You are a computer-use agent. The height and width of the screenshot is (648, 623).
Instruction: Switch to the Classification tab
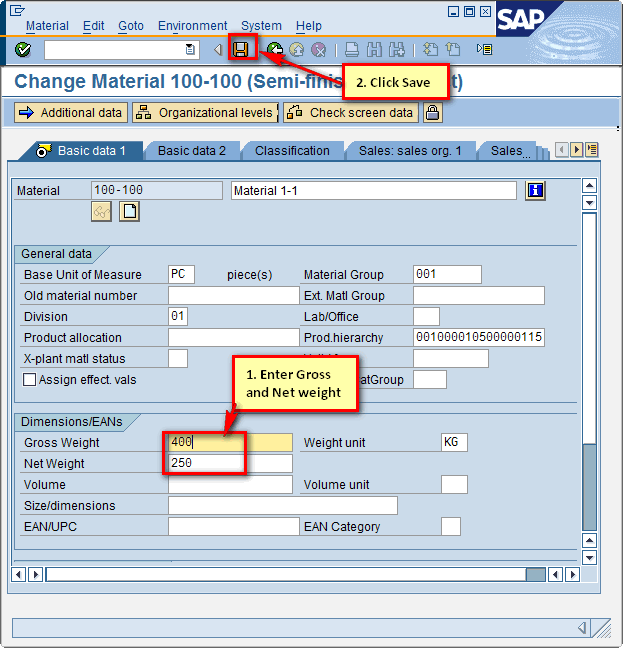(292, 151)
